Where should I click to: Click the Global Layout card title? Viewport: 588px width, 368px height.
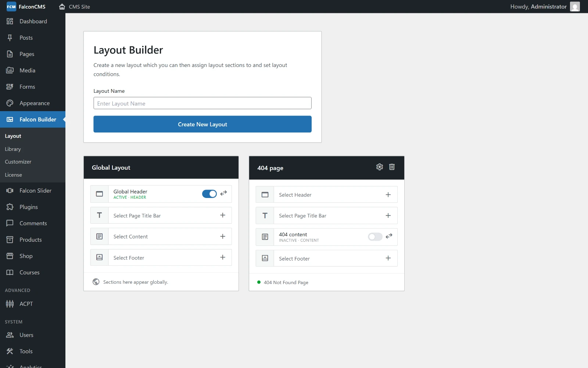click(x=111, y=167)
